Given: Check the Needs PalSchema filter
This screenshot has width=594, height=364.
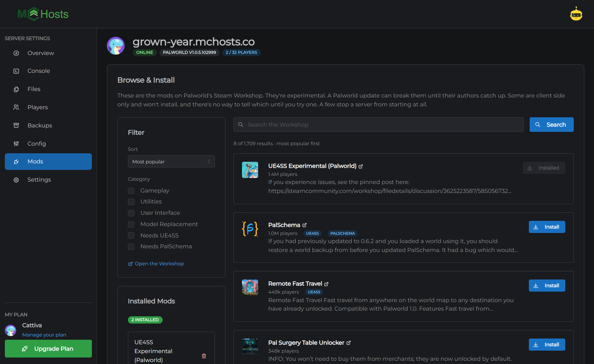Looking at the screenshot, I should (131, 247).
